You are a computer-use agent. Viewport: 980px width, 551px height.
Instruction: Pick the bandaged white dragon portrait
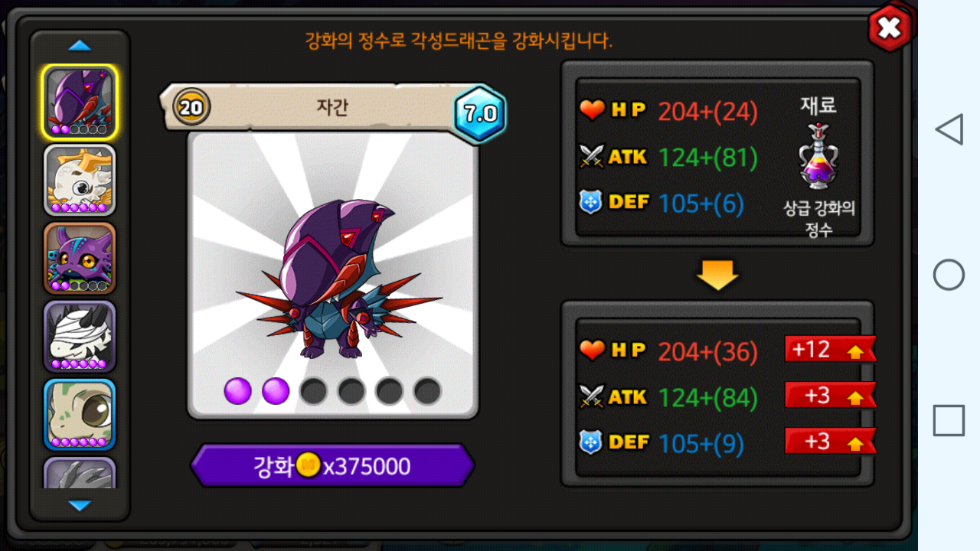pos(80,337)
